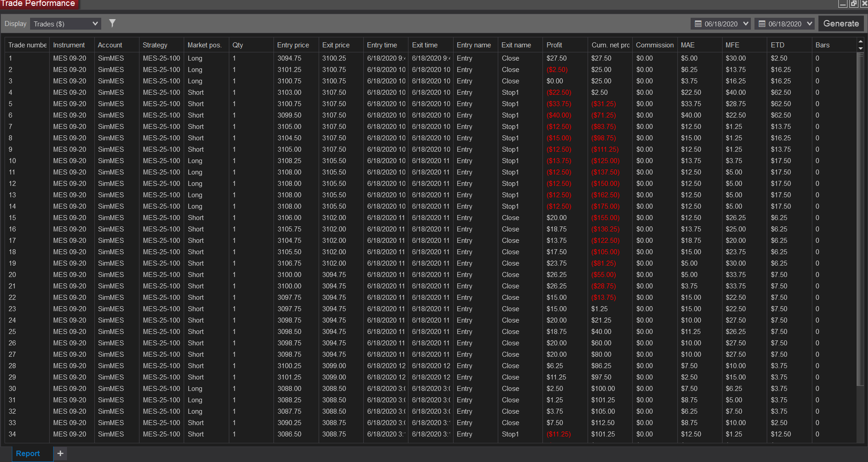
Task: Click ETD $13.75 in trade 9
Action: 781,149
